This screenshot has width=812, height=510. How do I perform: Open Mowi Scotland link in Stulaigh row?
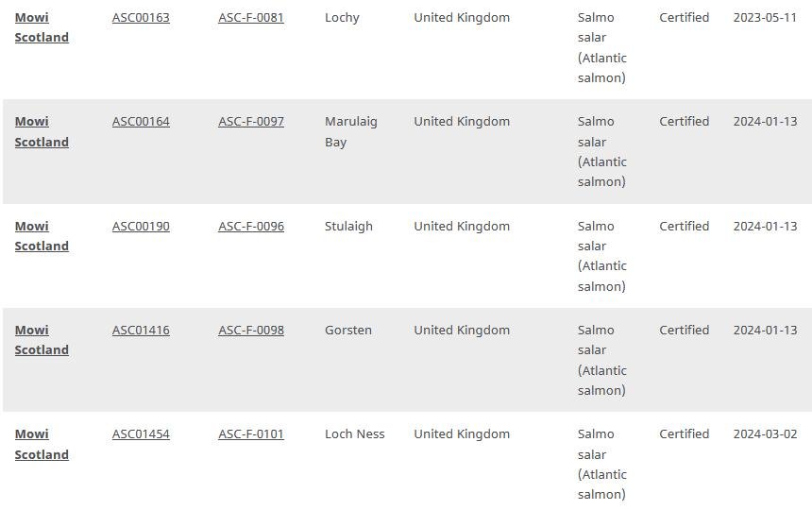point(41,236)
